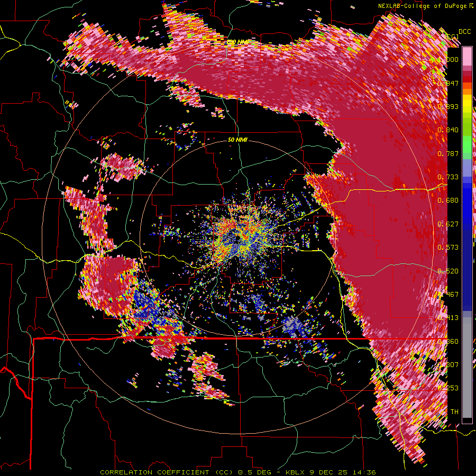
Task: Pick the light pink top color bar segment
Action: pyautogui.click(x=467, y=56)
